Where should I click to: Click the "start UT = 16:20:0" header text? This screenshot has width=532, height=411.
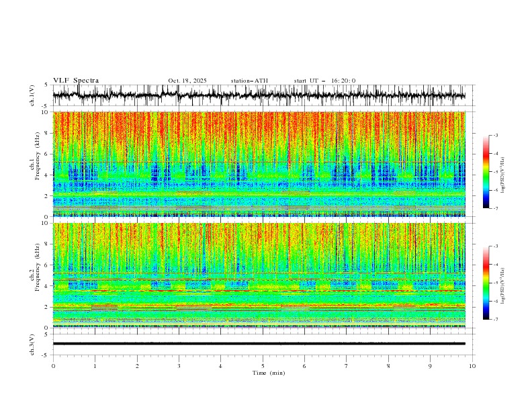point(324,81)
